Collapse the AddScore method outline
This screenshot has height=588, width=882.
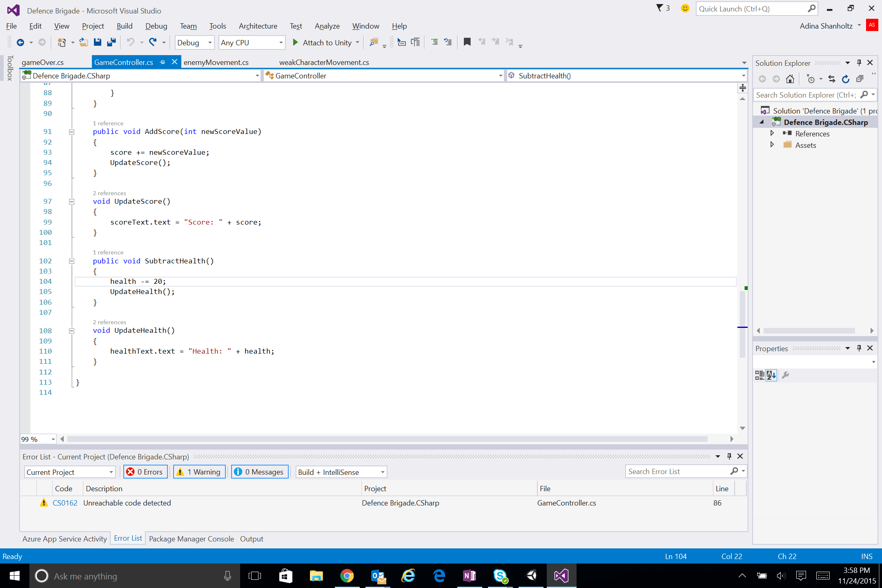tap(71, 132)
